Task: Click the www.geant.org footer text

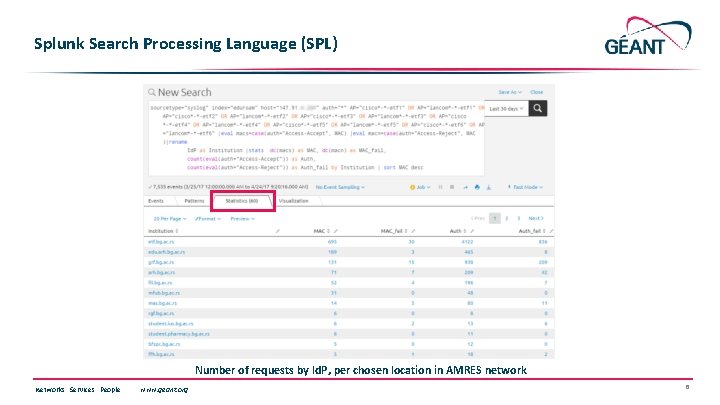Action: (164, 390)
